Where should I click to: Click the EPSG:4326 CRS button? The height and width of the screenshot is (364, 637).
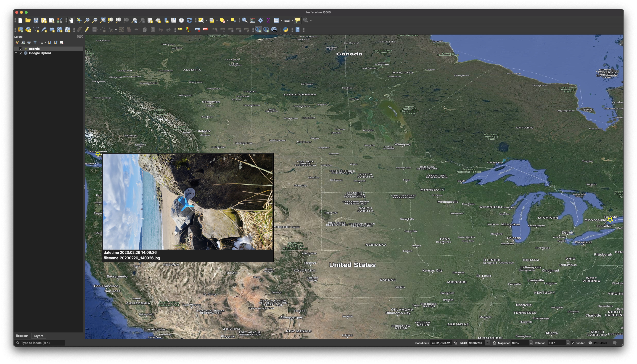(x=598, y=343)
